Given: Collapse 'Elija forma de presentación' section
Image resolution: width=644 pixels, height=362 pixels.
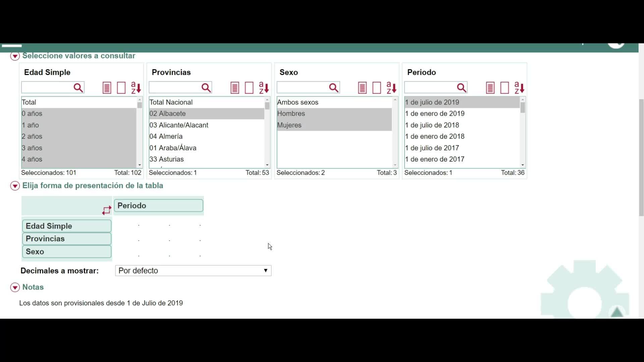Looking at the screenshot, I should [x=15, y=186].
